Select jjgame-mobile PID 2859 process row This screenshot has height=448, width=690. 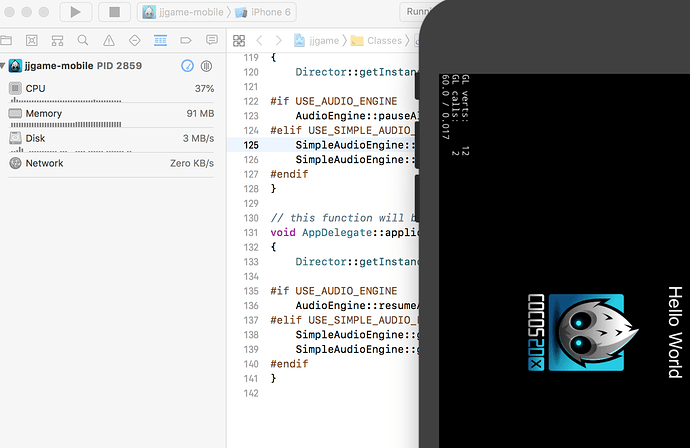coord(110,66)
